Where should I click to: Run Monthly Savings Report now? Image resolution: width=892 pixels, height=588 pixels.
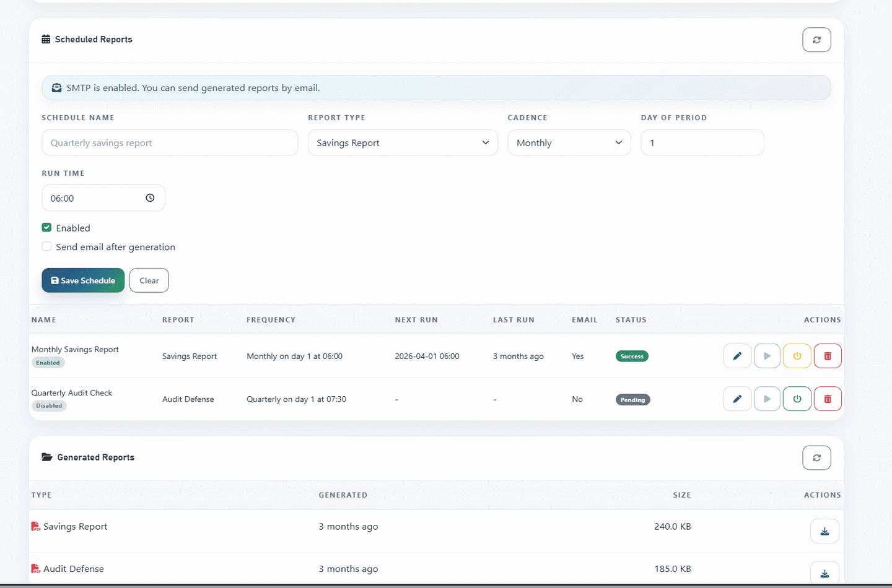(x=767, y=356)
